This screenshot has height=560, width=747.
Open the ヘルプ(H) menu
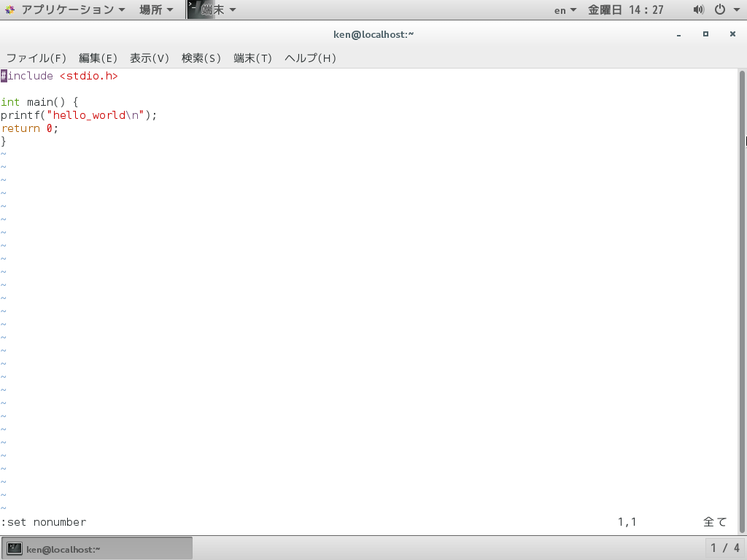[x=309, y=58]
